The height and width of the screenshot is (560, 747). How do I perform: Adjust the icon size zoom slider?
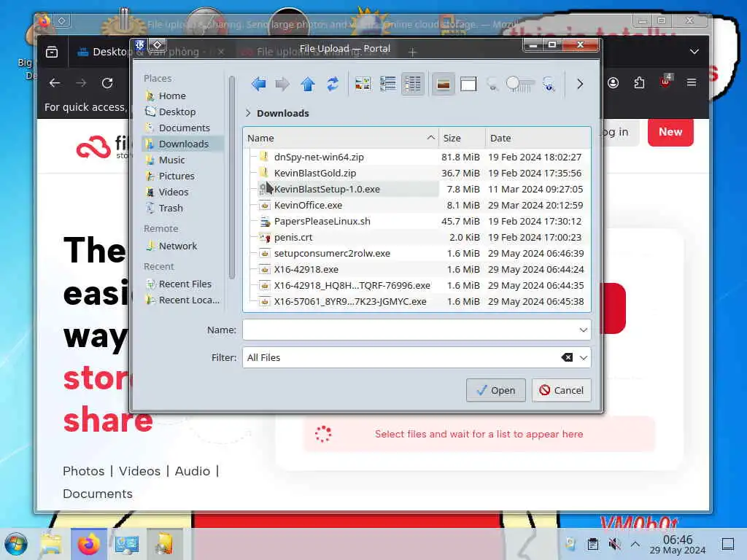tap(520, 85)
